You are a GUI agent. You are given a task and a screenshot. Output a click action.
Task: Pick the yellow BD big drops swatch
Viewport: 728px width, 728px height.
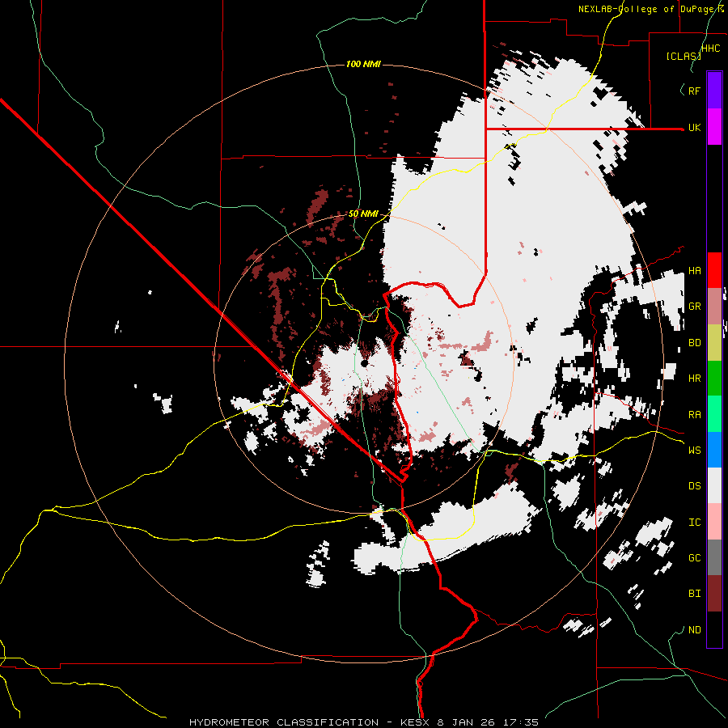point(714,343)
